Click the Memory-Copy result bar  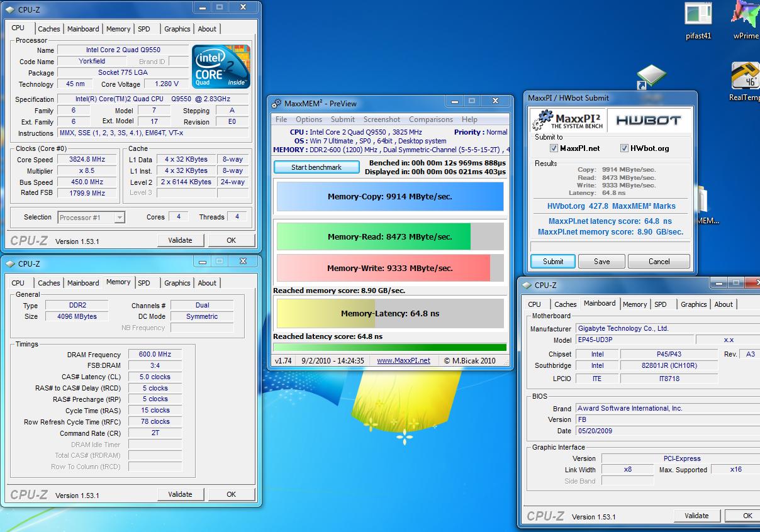pyautogui.click(x=390, y=197)
